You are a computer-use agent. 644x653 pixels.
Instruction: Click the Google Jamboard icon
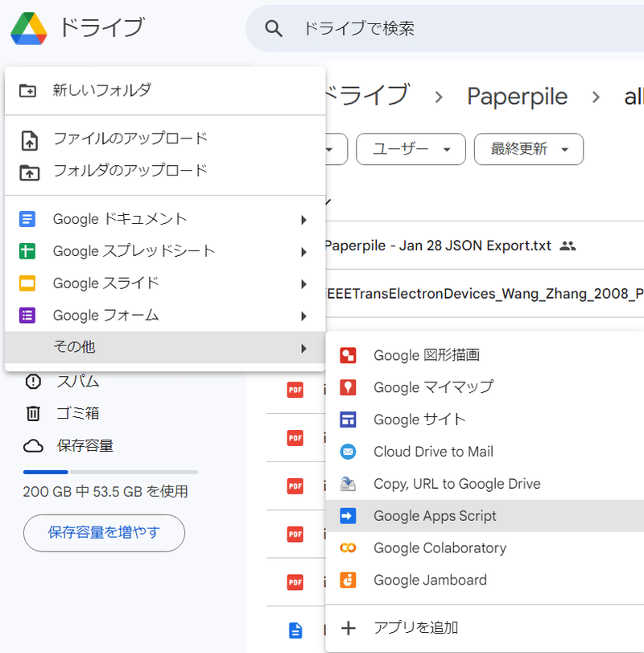[x=348, y=580]
